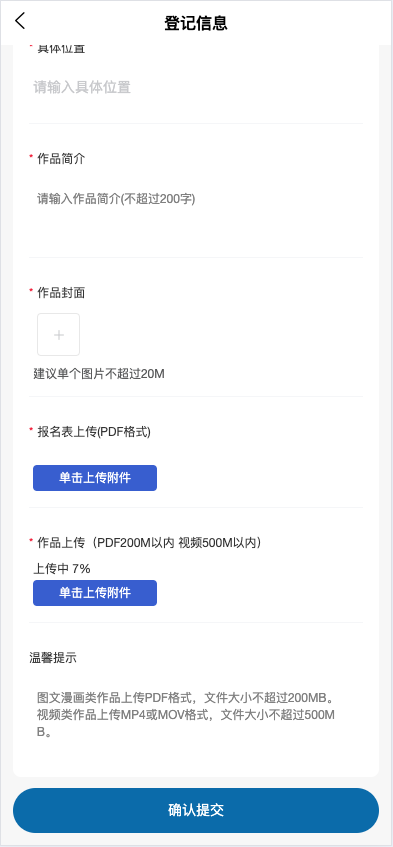
Task: Click the 报名表上传(PDF格式) label
Action: tap(94, 432)
